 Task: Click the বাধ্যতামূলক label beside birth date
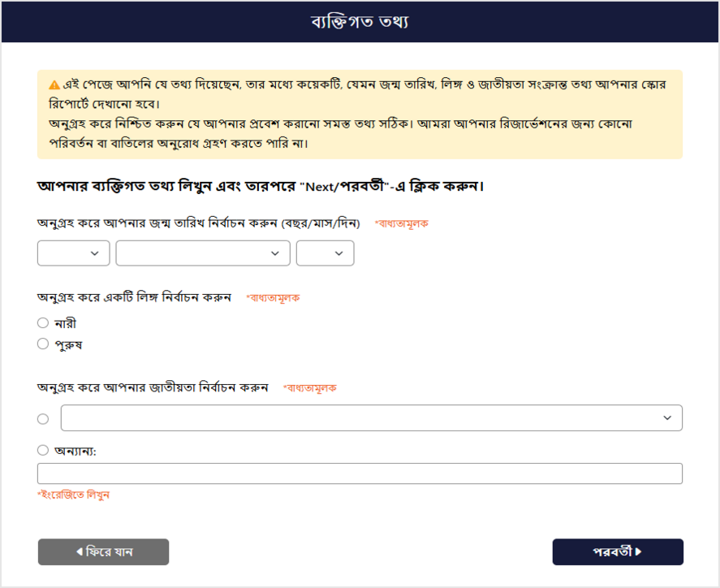point(401,223)
